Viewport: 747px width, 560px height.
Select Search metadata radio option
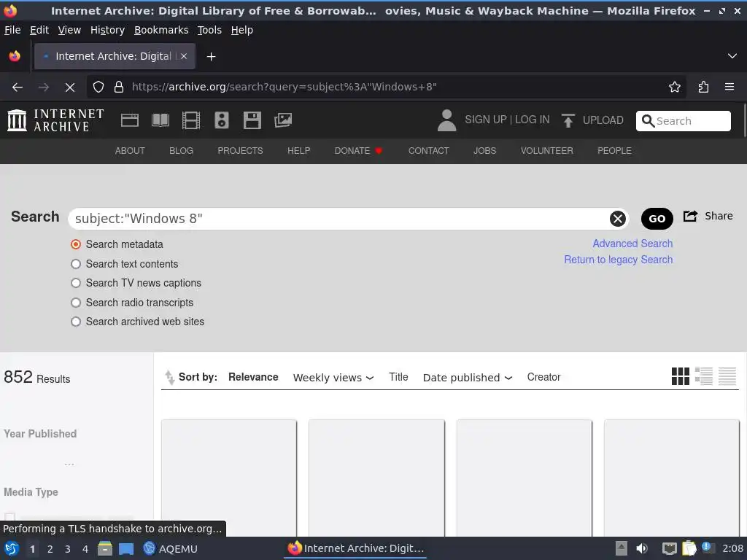coord(76,244)
